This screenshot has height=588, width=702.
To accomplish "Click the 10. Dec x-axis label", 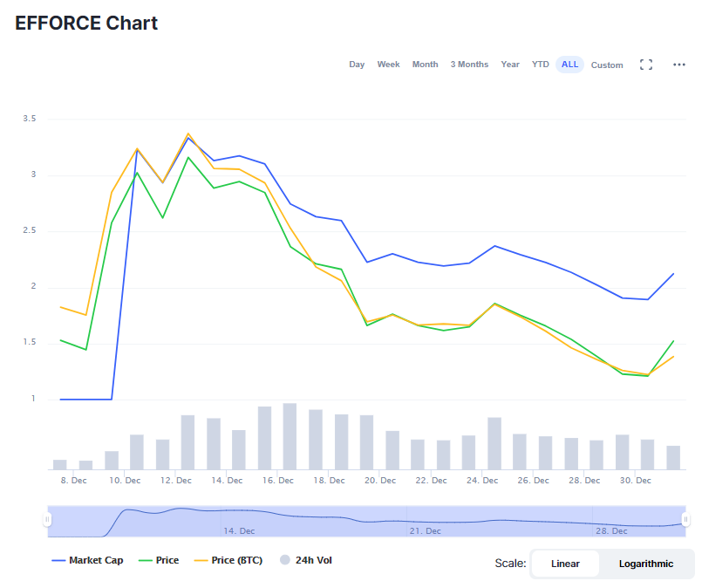I will [125, 480].
